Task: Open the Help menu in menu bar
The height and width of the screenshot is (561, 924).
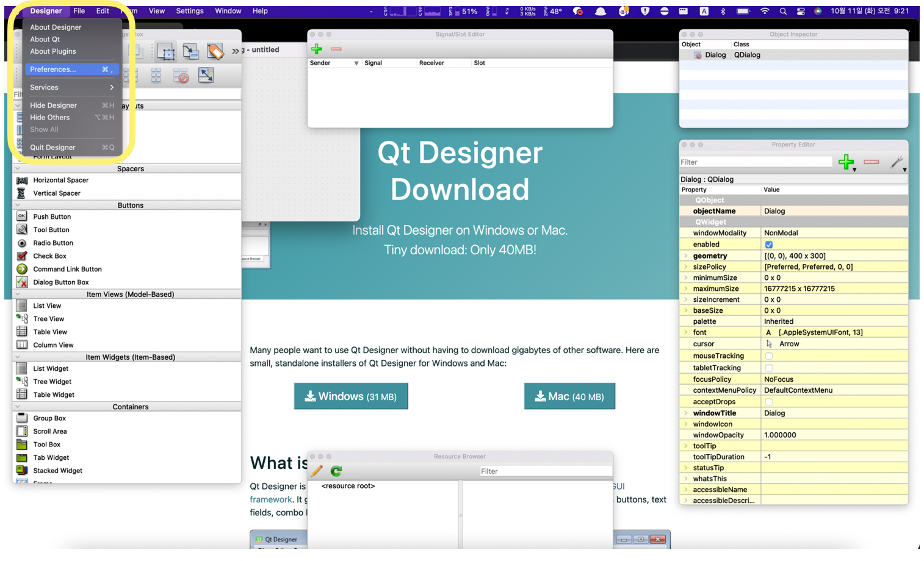Action: pos(260,11)
